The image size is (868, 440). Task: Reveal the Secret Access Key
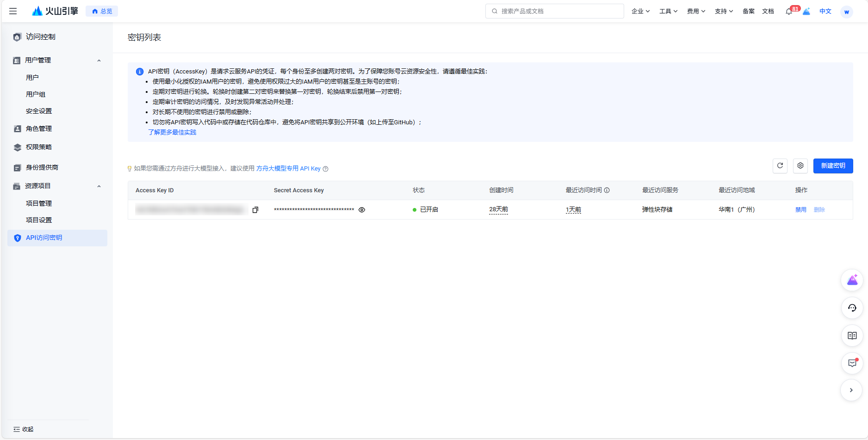click(362, 210)
